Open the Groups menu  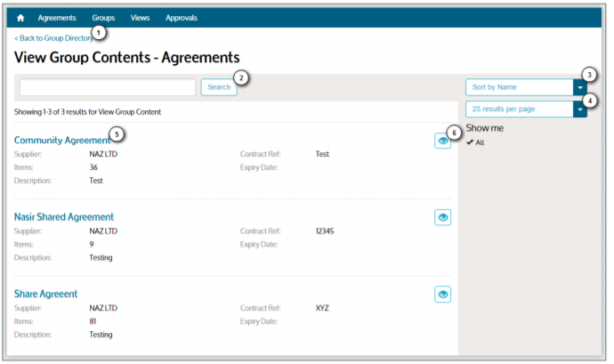click(x=103, y=18)
